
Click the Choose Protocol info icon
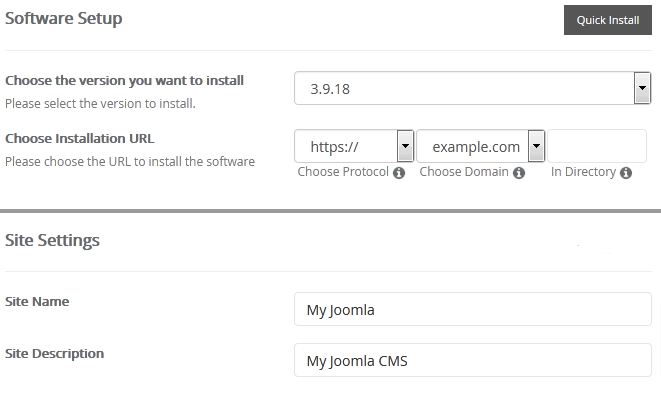tap(399, 173)
